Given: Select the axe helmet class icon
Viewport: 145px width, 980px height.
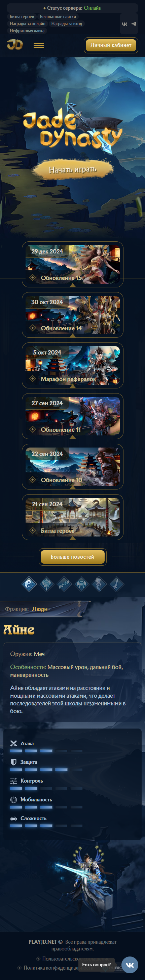Looking at the screenshot, I should coord(46,584).
